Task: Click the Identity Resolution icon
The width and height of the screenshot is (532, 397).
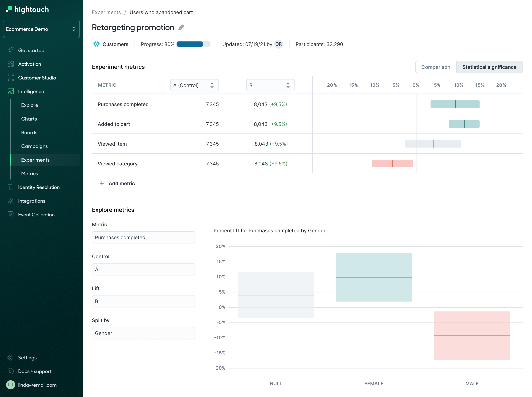Action: [11, 187]
